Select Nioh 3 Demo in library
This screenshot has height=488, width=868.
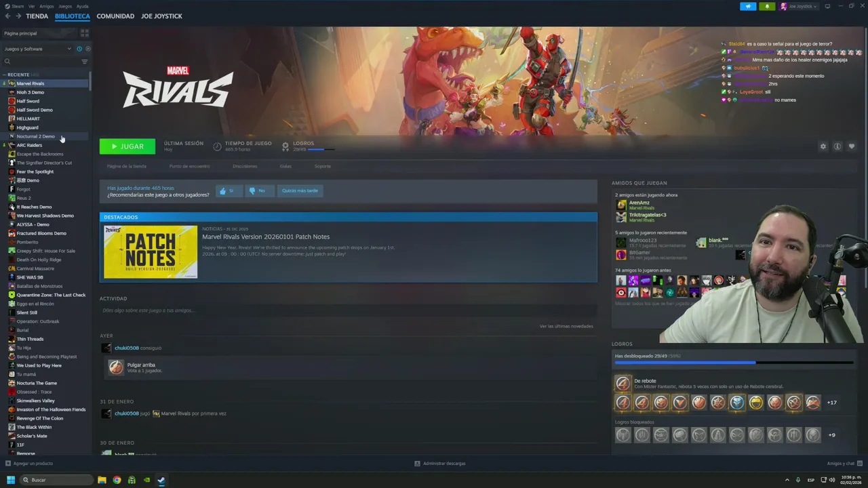tap(31, 92)
